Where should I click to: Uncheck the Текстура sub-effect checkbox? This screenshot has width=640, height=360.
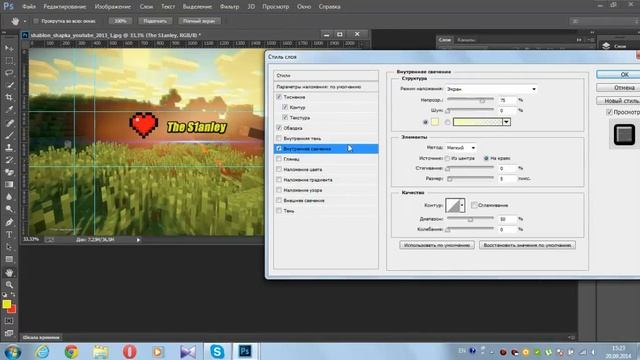pyautogui.click(x=285, y=117)
